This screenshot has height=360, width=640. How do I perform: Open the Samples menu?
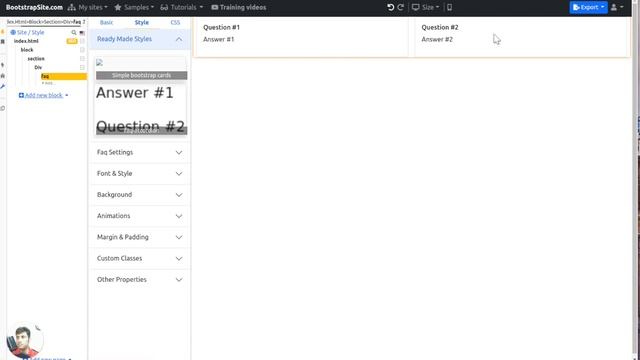[134, 7]
